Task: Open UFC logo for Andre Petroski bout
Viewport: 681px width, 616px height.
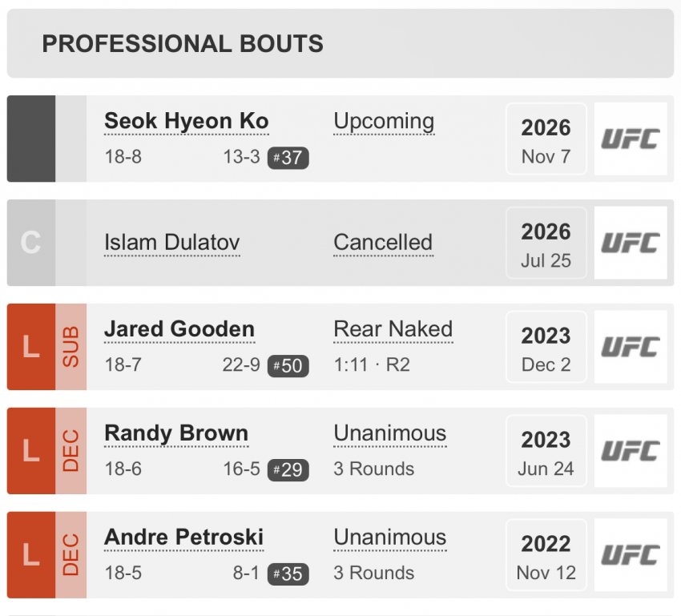Action: pos(631,555)
